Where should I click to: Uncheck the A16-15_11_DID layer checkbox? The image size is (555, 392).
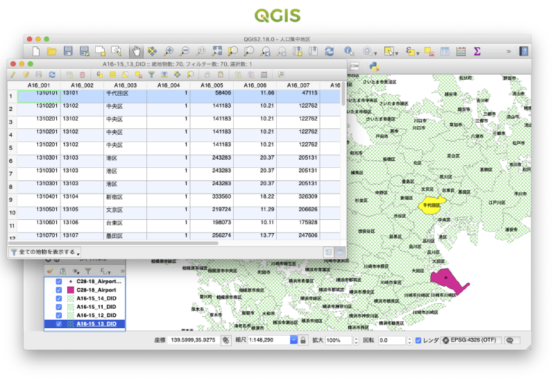[x=59, y=307]
